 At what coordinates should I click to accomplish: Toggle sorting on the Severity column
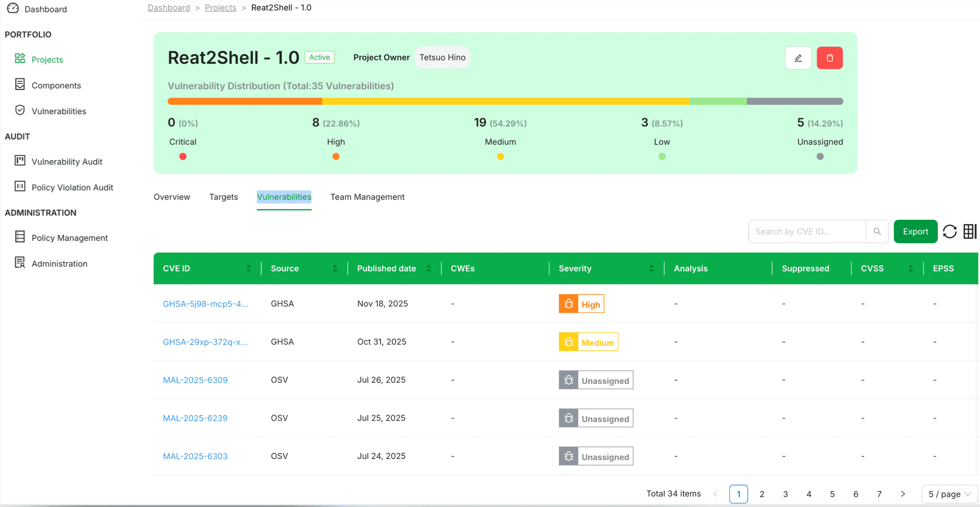[x=652, y=268]
